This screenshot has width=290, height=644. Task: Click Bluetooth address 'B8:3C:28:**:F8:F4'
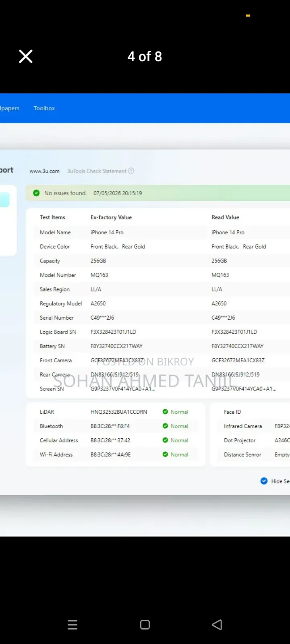click(x=110, y=426)
